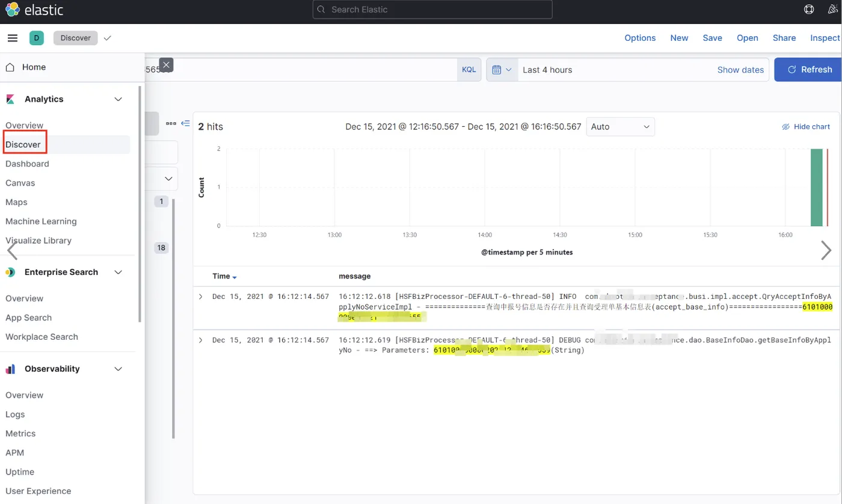Open User Experience in Observability
Screen dimensions: 842x504
pyautogui.click(x=38, y=491)
